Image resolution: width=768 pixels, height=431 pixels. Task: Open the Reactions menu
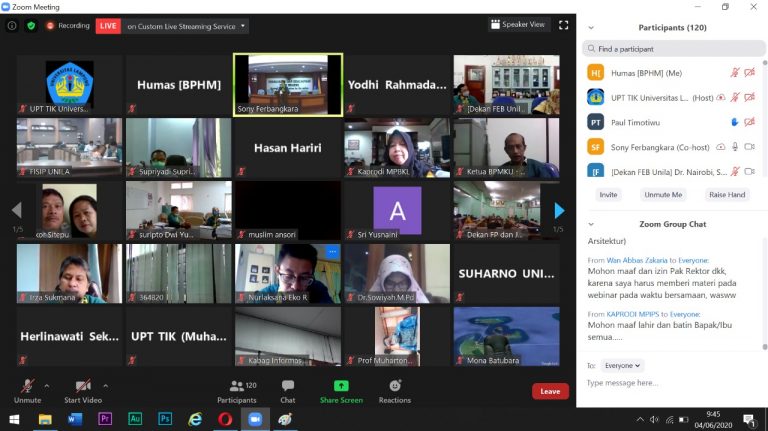pyautogui.click(x=394, y=389)
